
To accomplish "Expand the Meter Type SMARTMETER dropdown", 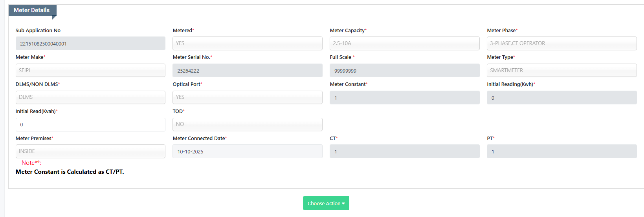I will pyautogui.click(x=561, y=71).
